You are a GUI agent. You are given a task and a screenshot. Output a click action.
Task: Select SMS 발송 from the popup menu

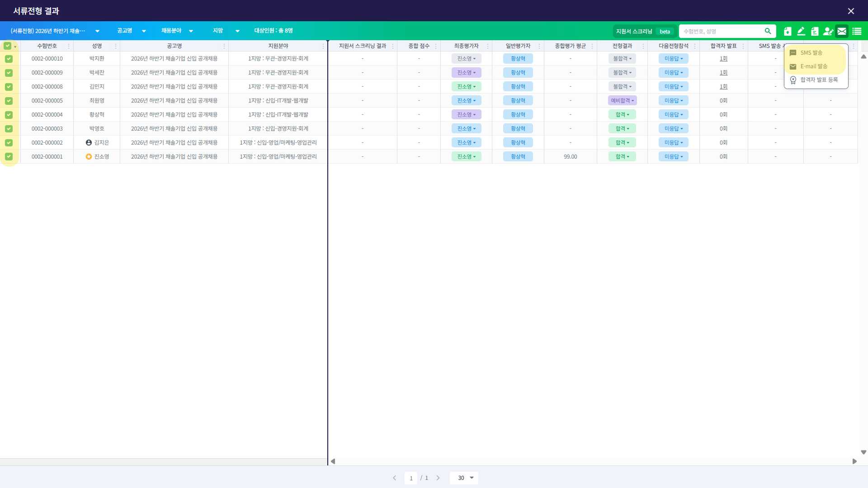click(811, 53)
